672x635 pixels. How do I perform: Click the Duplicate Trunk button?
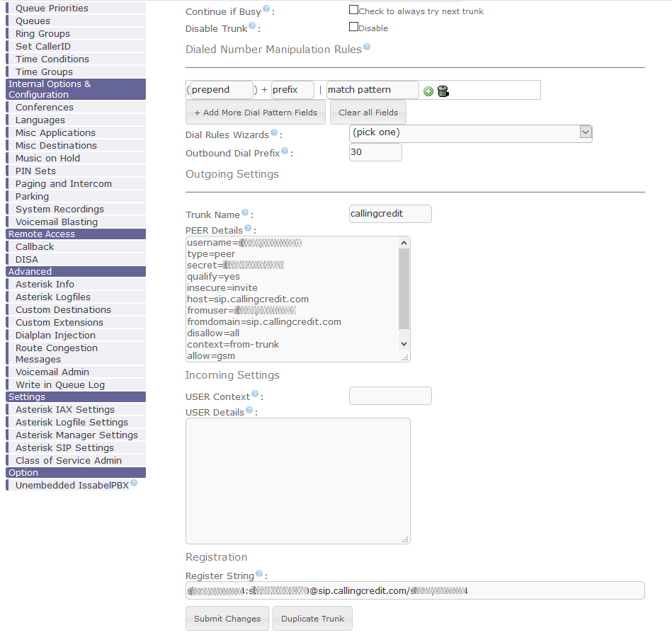click(x=312, y=618)
